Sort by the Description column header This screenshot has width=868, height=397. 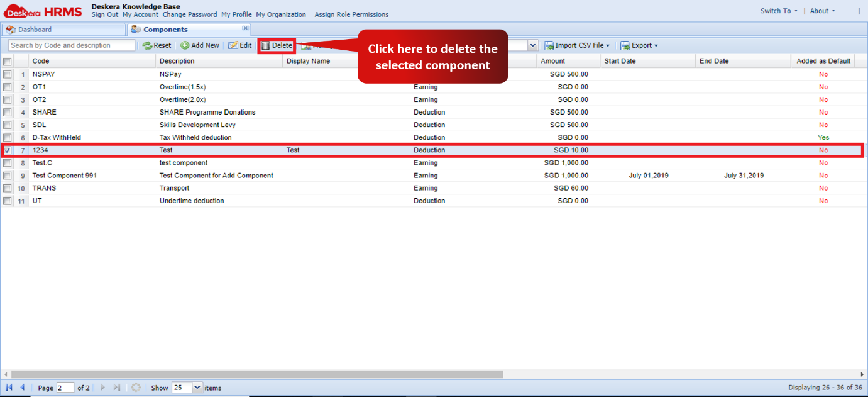point(219,61)
